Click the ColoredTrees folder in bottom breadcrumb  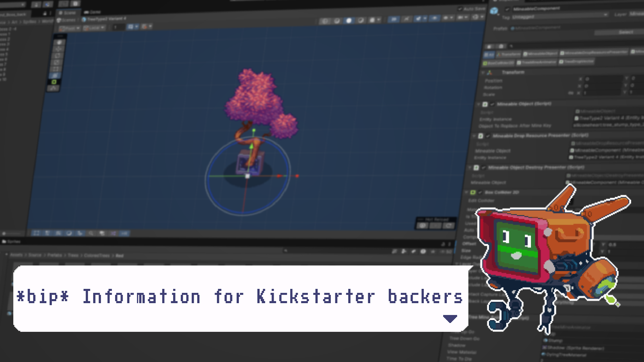(97, 255)
